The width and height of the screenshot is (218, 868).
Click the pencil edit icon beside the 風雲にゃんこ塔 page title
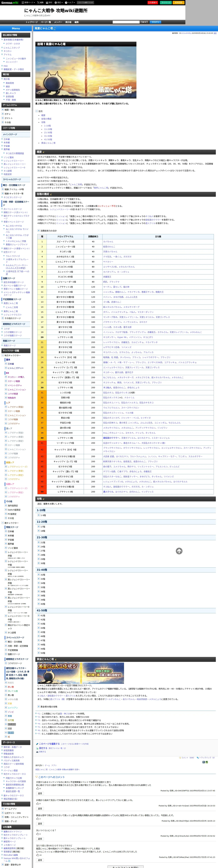55,29
